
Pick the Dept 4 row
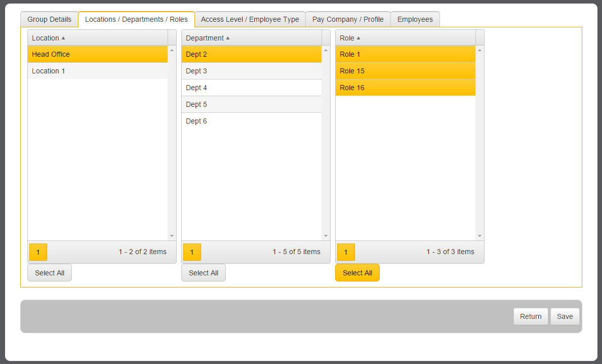click(x=252, y=88)
